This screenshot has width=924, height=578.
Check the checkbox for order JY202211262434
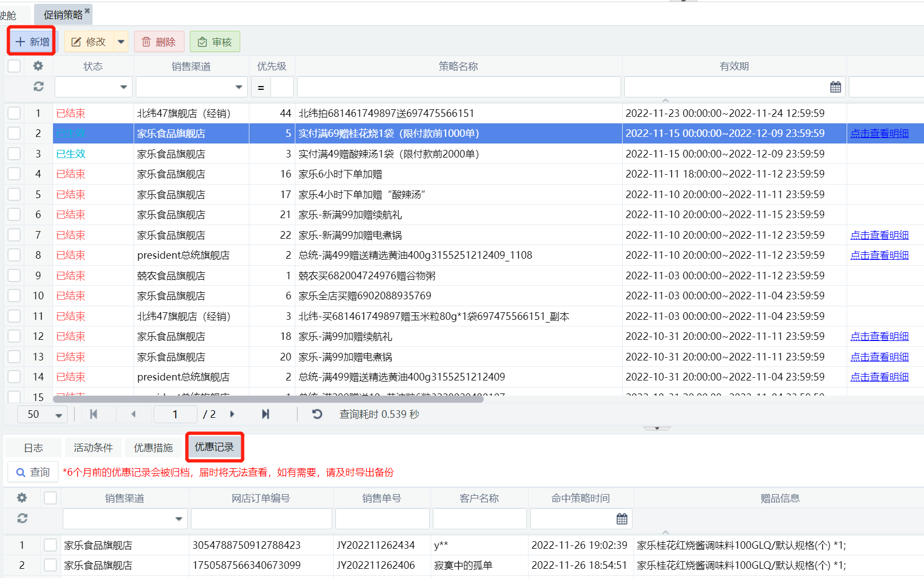pyautogui.click(x=50, y=545)
